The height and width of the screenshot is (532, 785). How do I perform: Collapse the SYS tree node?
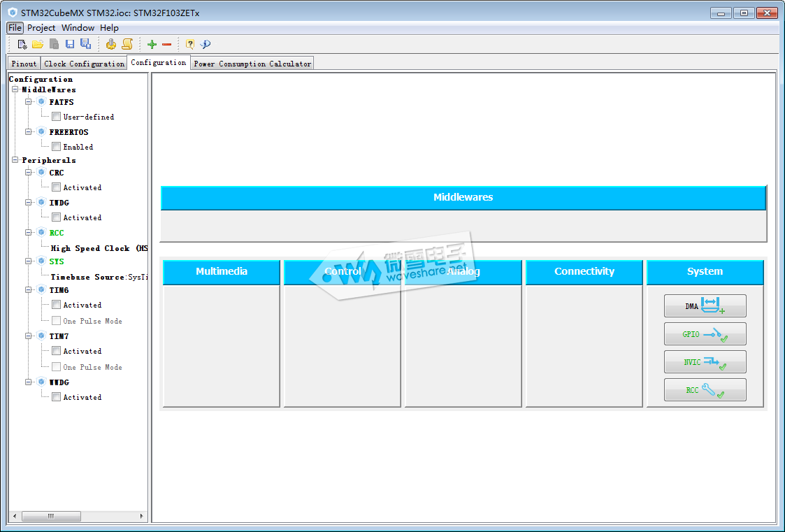tap(29, 261)
